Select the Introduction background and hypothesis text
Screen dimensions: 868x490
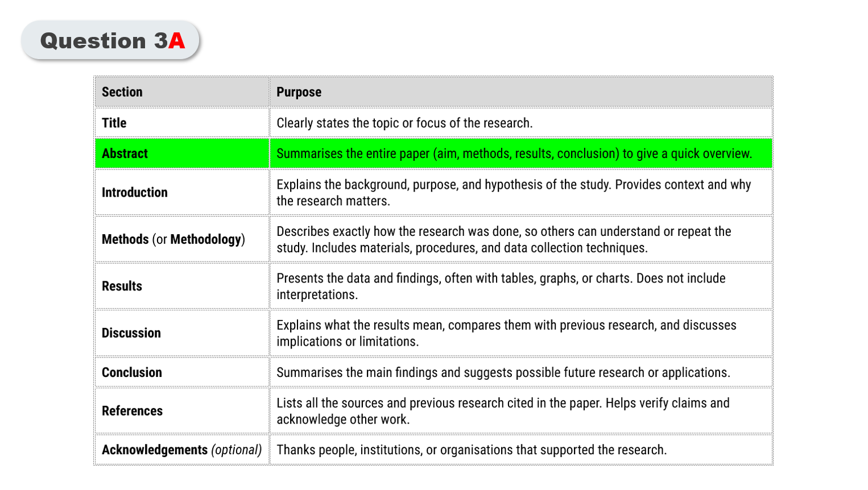tap(514, 193)
